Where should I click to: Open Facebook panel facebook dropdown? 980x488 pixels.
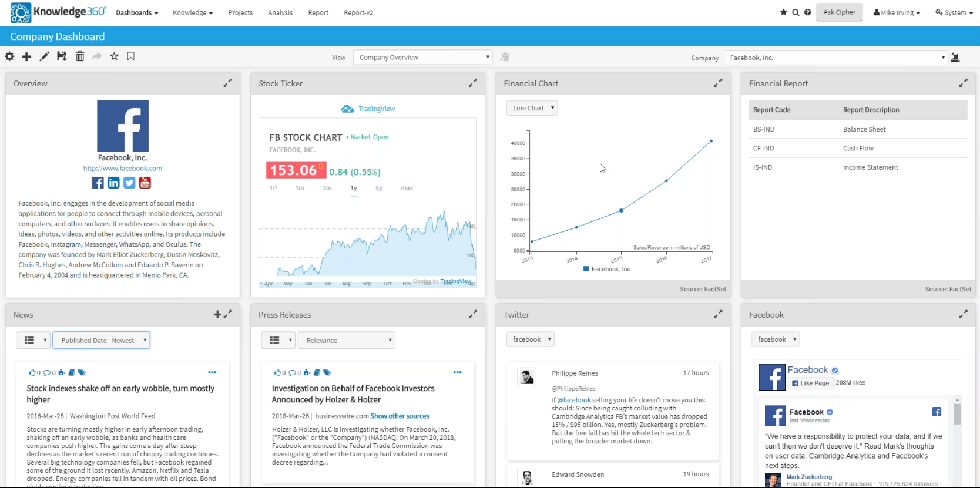coord(776,339)
